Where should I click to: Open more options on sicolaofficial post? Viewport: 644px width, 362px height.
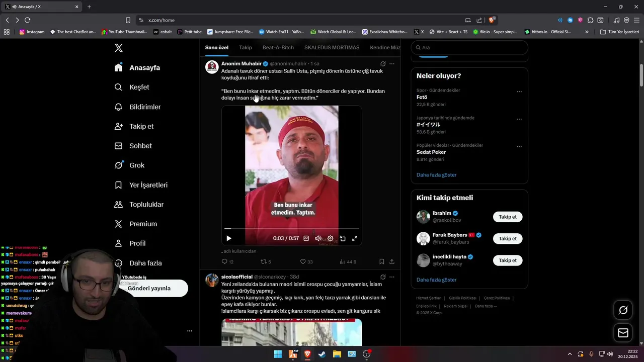(392, 277)
